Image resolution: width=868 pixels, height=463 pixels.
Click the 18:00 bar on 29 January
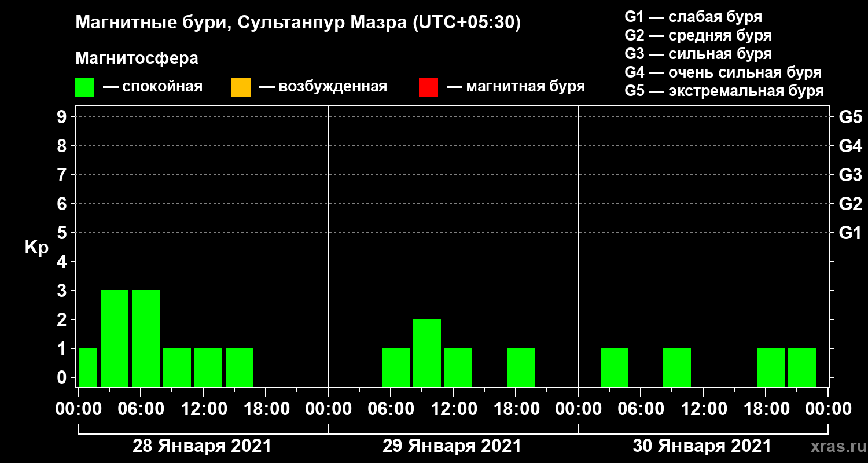521,367
